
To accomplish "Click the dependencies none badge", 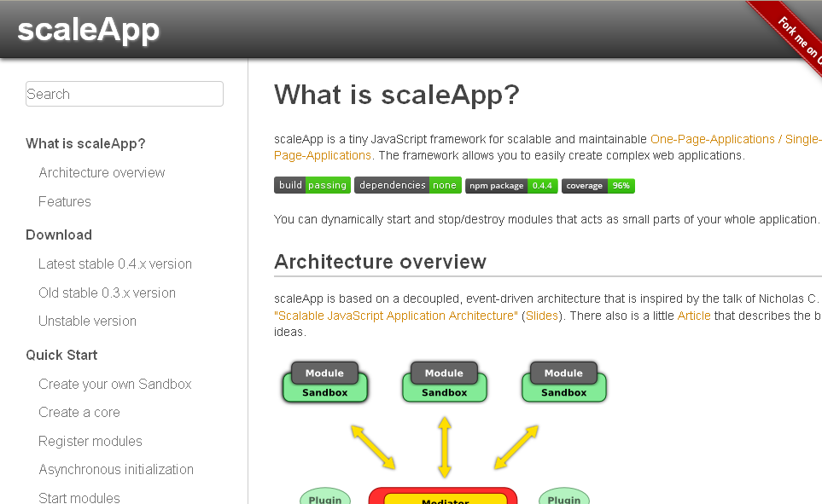I will click(408, 185).
